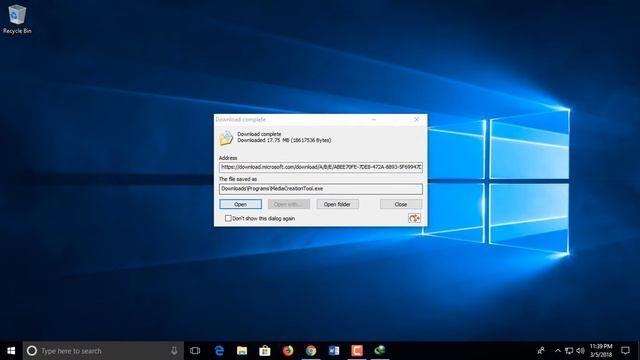Click the Download complete title bar text
640x360 pixels.
[x=240, y=120]
